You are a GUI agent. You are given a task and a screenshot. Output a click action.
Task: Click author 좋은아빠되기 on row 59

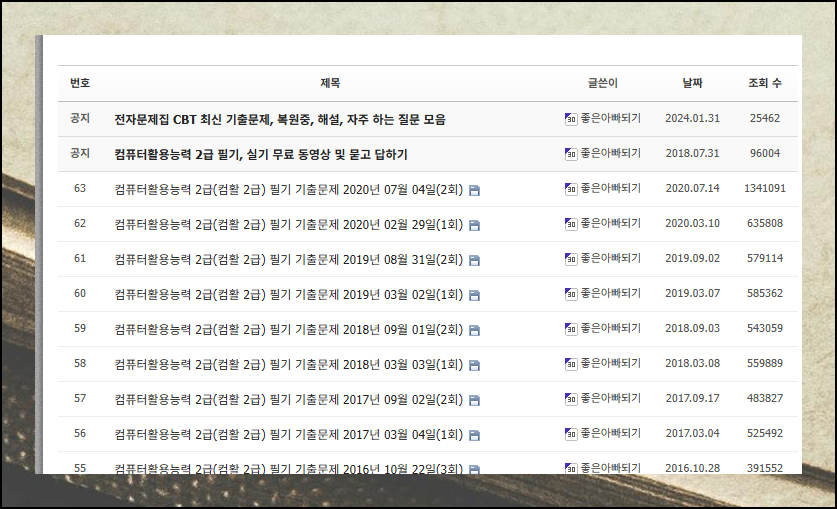611,328
